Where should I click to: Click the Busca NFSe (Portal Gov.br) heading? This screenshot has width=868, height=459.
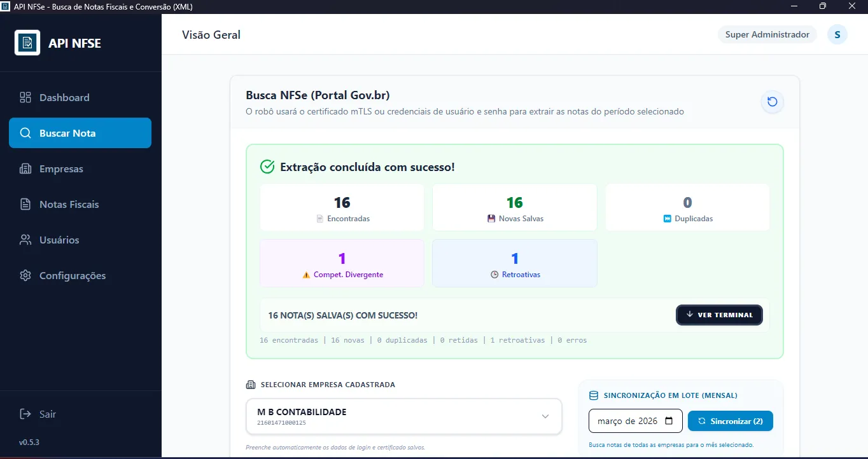click(x=318, y=95)
